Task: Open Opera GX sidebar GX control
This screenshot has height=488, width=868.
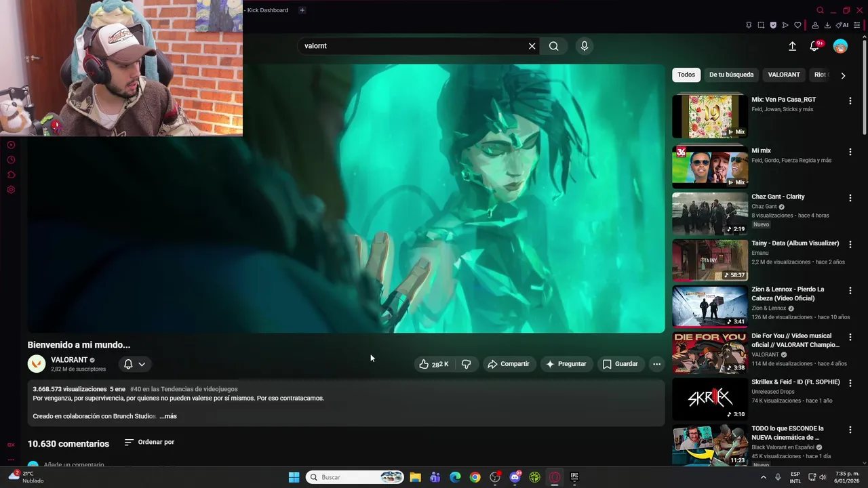Action: pyautogui.click(x=11, y=445)
